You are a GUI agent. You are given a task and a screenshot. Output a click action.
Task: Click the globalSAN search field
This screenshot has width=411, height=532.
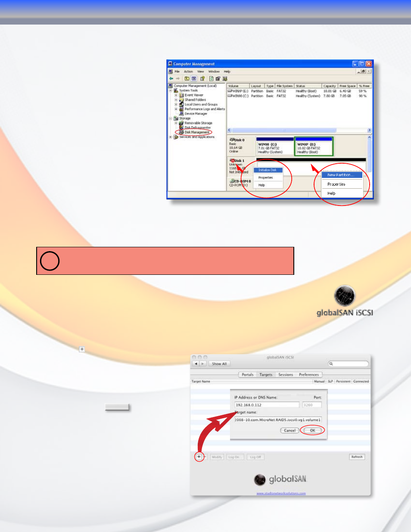click(348, 364)
